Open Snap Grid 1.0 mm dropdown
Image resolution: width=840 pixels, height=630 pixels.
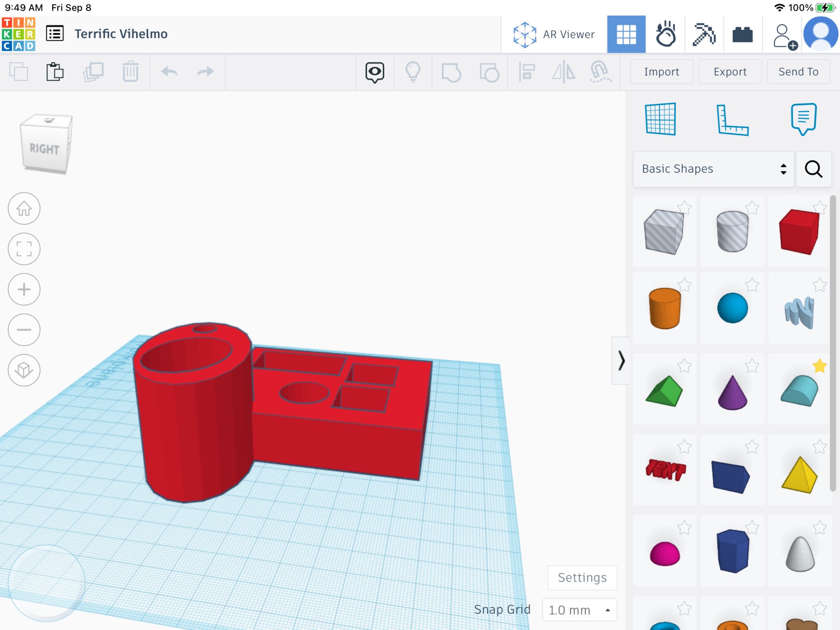pyautogui.click(x=579, y=610)
